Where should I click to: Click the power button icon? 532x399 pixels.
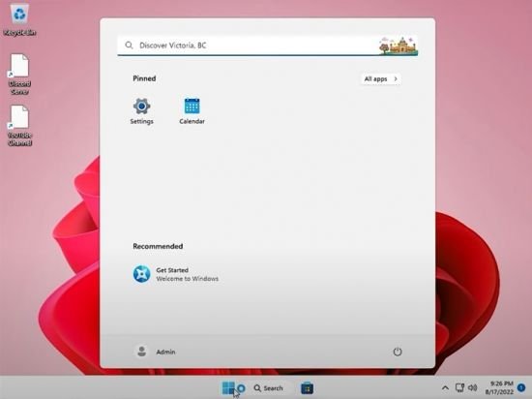[398, 352]
